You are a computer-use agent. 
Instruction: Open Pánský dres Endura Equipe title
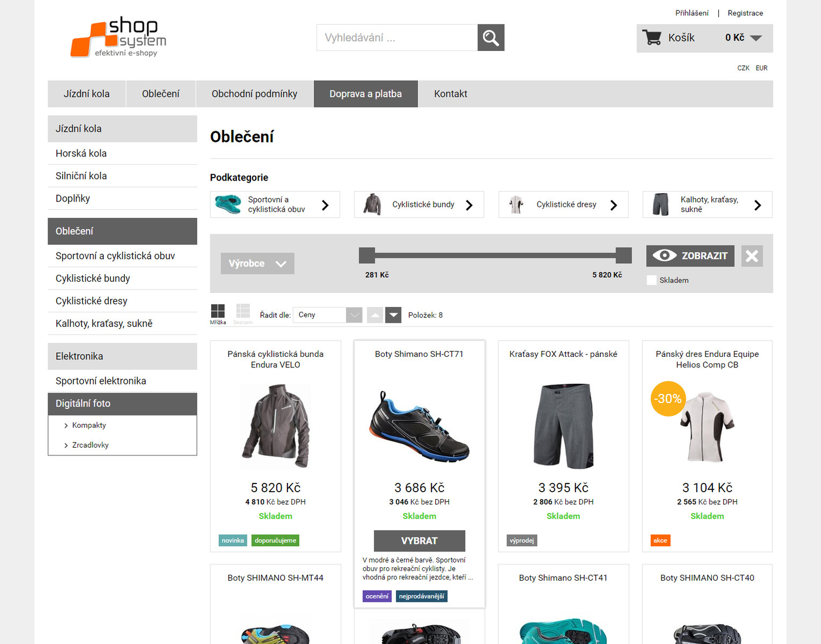[x=707, y=359]
